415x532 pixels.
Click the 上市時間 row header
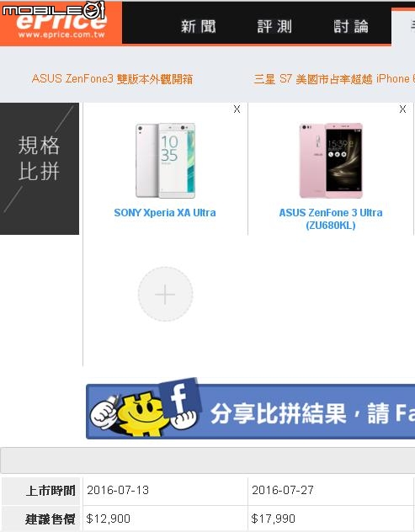pos(41,491)
